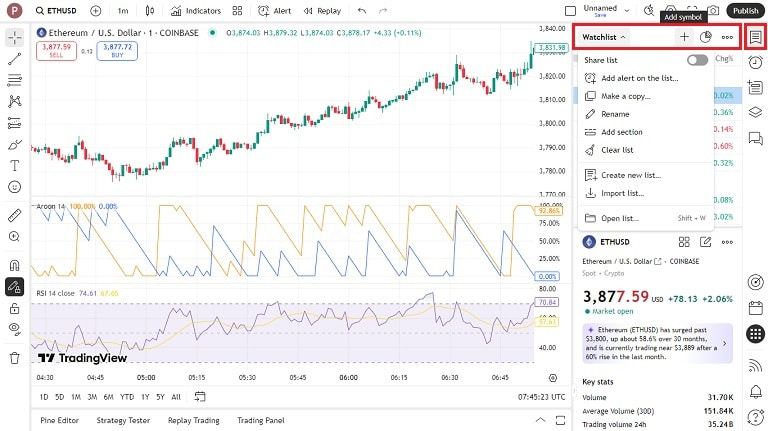Remove drawings with the trash icon
Screen dimensions: 768x431
point(15,358)
